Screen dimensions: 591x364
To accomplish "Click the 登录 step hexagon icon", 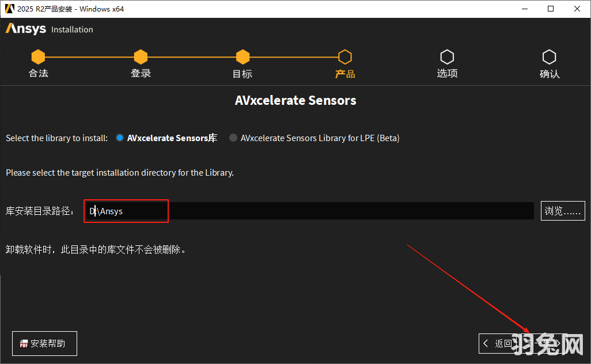I will [x=141, y=57].
